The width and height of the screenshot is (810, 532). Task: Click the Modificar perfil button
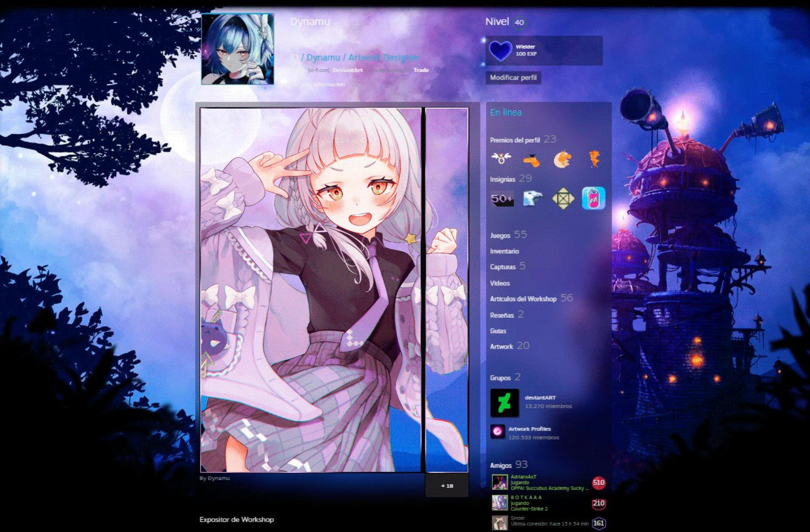tap(513, 78)
